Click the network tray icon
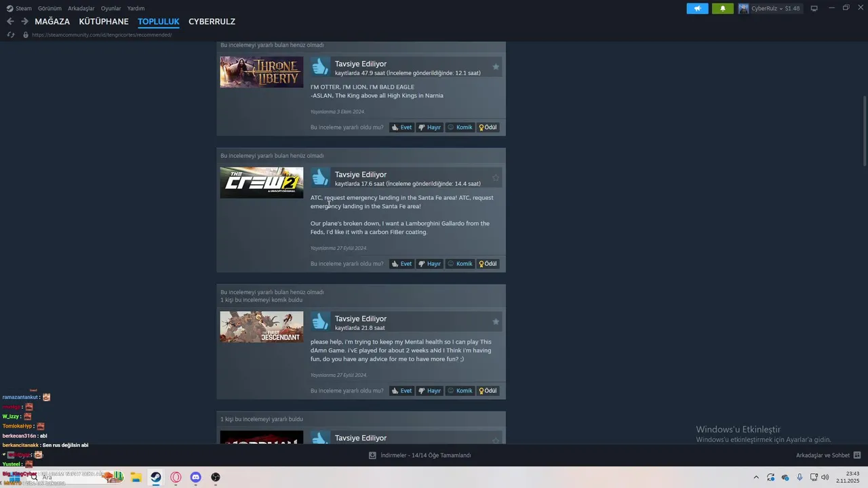 point(814,477)
